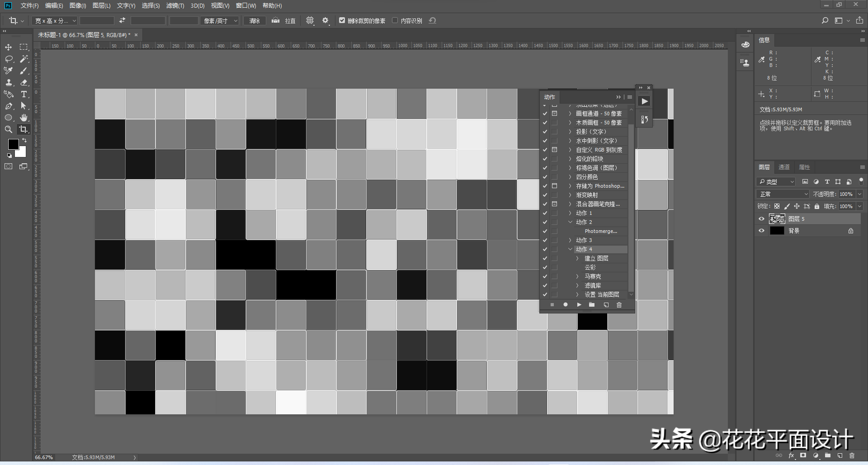
Task: Switch to the 通道 tab
Action: click(x=784, y=167)
